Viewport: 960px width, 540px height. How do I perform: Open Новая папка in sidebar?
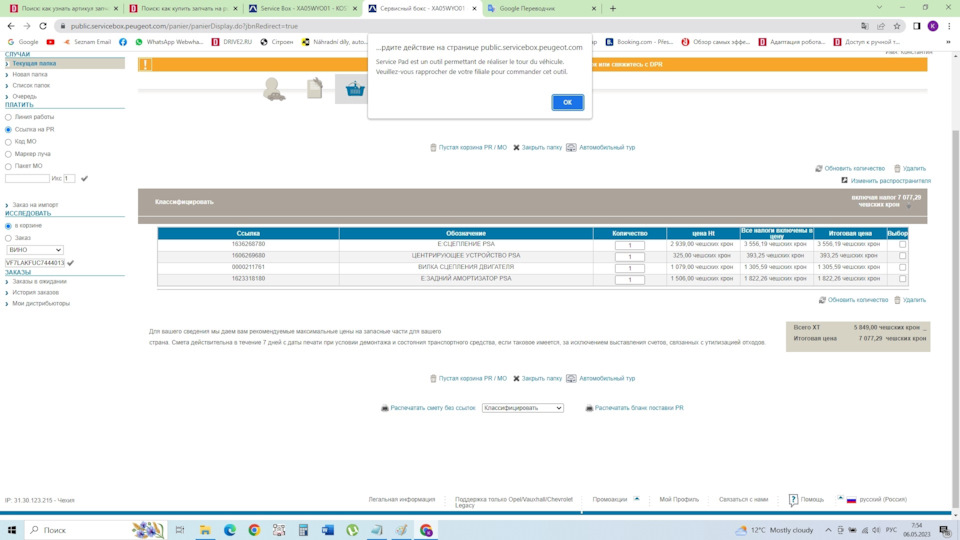click(x=30, y=74)
